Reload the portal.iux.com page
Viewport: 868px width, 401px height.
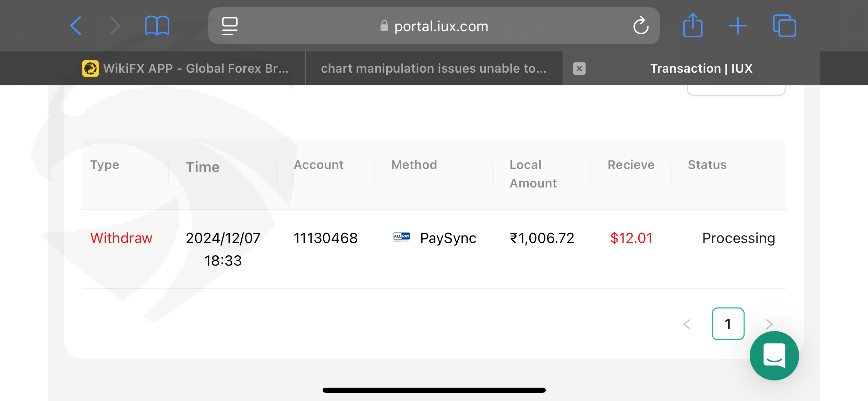pos(641,26)
